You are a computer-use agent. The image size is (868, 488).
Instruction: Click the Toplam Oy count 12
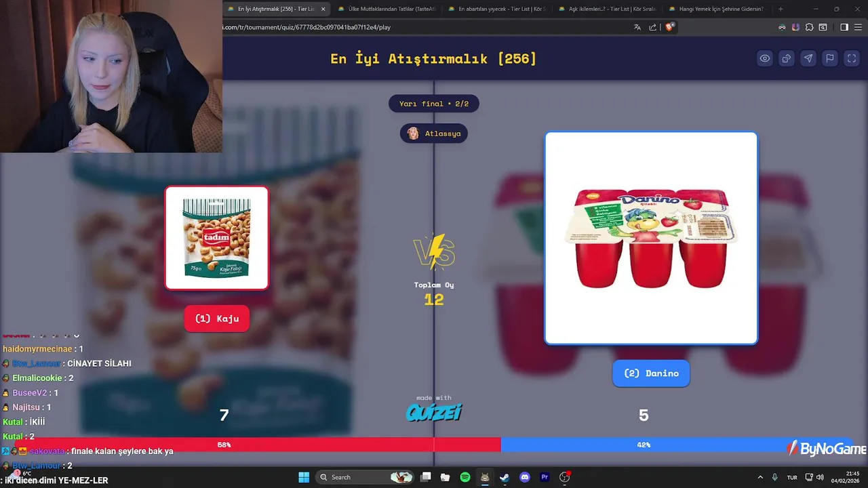click(434, 299)
